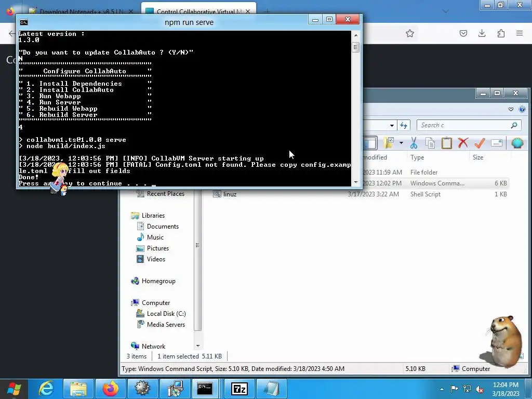The height and width of the screenshot is (399, 532).
Task: Click the network tray icon
Action: [467, 389]
